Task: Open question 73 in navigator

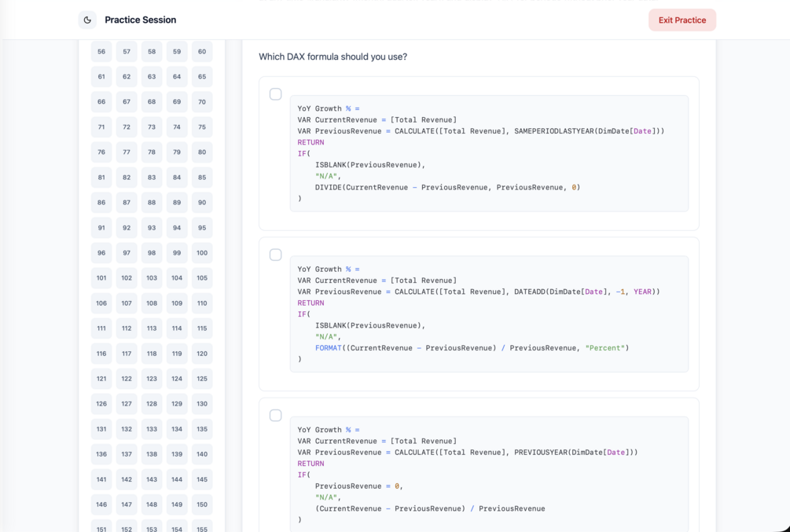Action: [x=152, y=127]
